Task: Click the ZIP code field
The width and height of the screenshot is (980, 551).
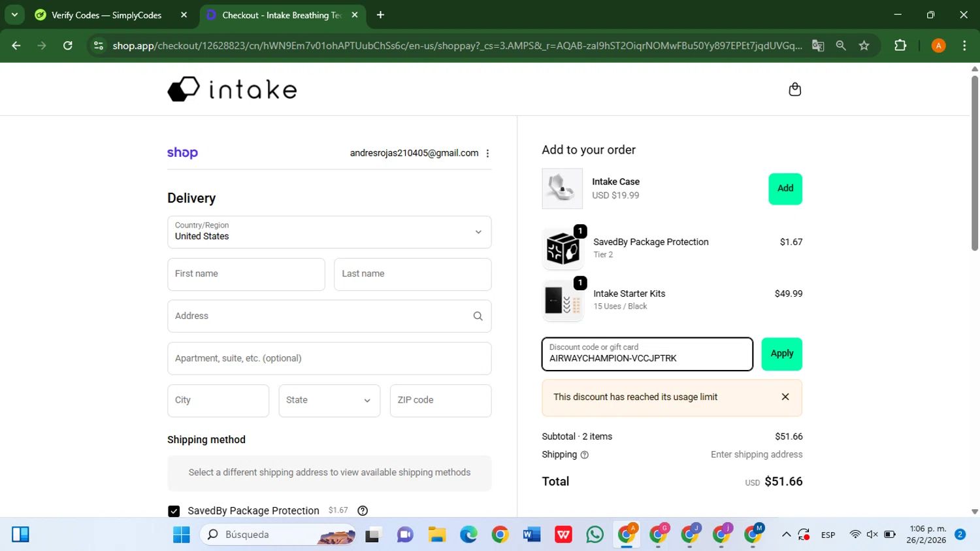Action: coord(441,401)
